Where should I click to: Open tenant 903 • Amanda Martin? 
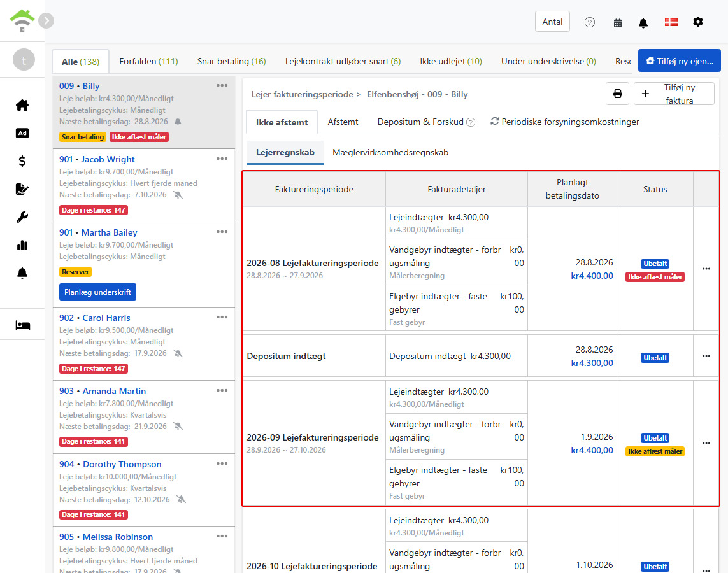(x=102, y=391)
